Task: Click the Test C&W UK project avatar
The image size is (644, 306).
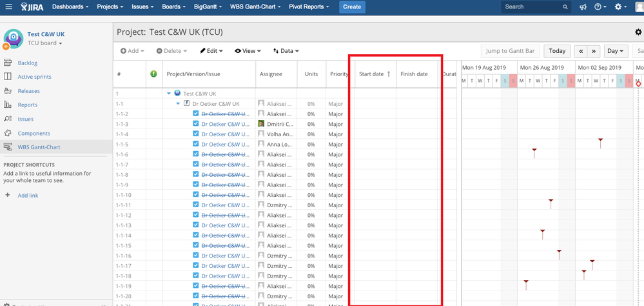Action: [13, 39]
